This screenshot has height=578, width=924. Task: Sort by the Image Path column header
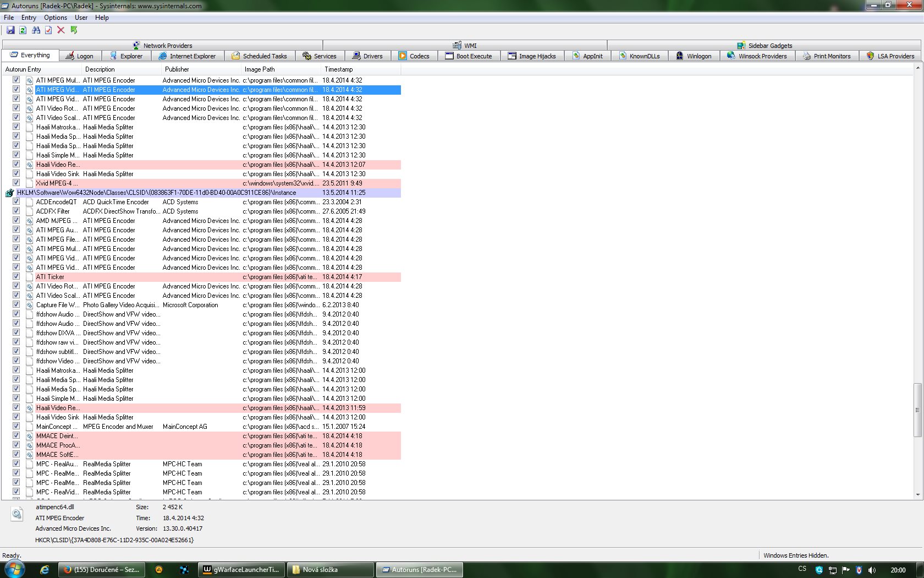pyautogui.click(x=281, y=69)
